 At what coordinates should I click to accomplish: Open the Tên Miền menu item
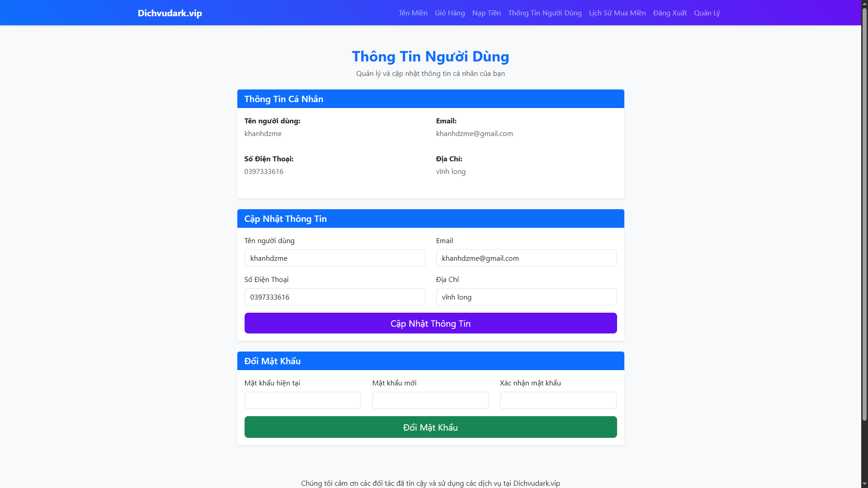[413, 13]
